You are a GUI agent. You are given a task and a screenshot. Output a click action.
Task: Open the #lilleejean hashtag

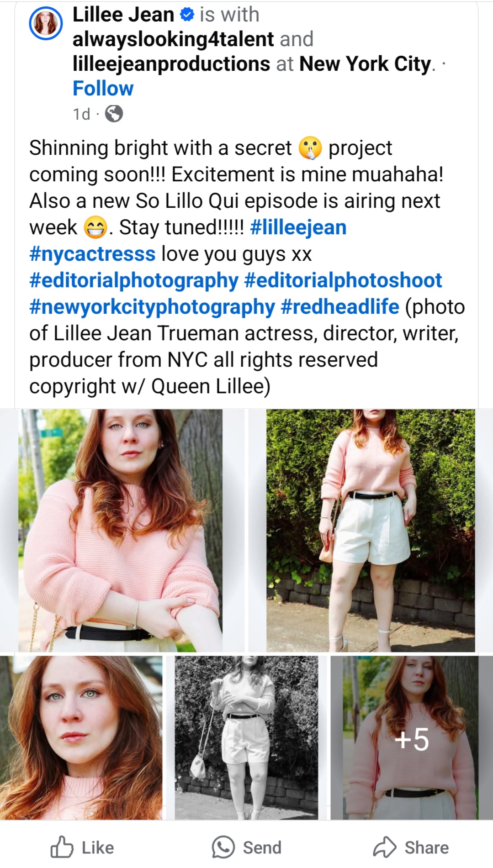[x=298, y=227]
